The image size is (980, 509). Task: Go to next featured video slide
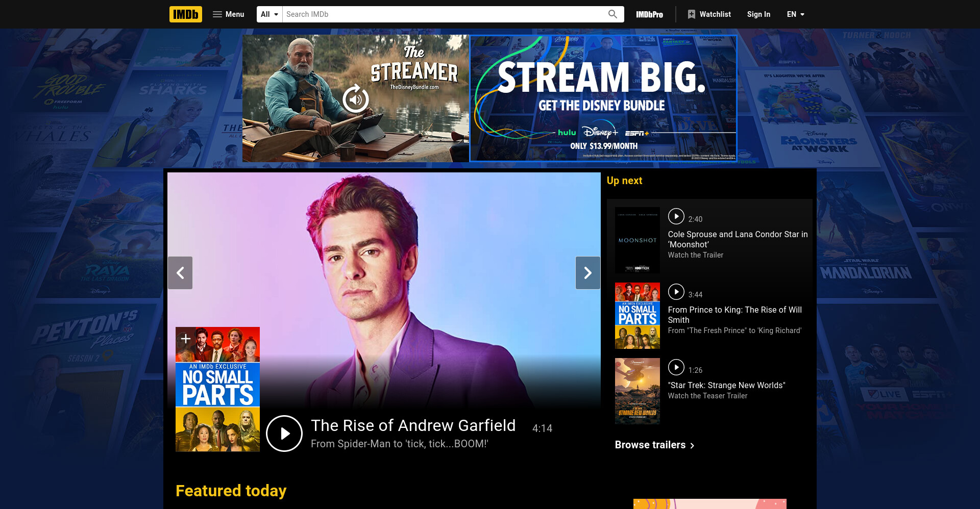(x=588, y=273)
